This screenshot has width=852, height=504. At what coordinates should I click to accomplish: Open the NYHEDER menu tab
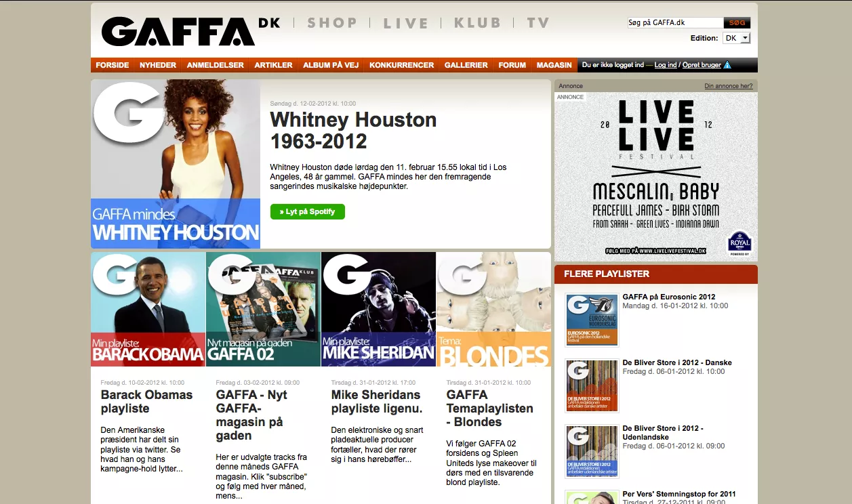(x=158, y=65)
